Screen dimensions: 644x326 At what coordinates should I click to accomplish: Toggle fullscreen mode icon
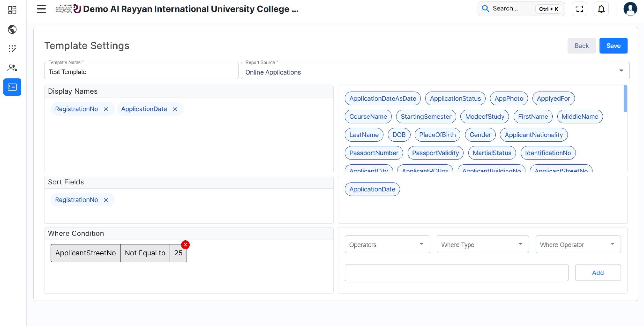click(x=579, y=9)
